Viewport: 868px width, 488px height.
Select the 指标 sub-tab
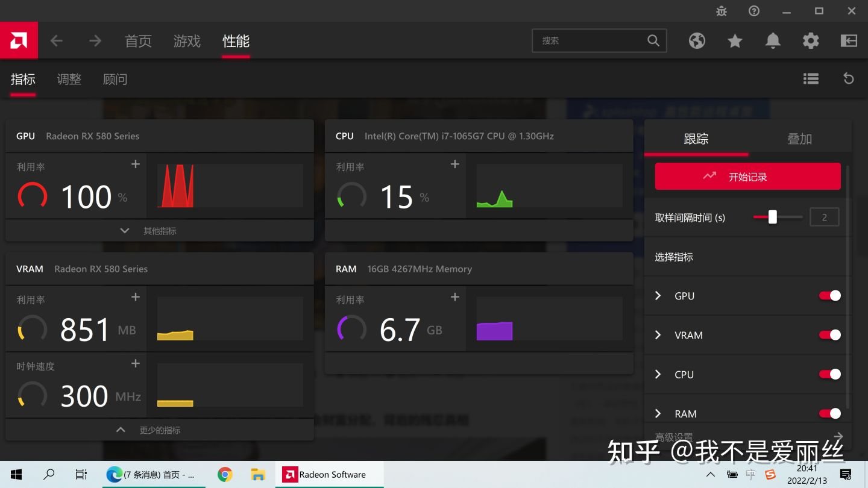[23, 79]
